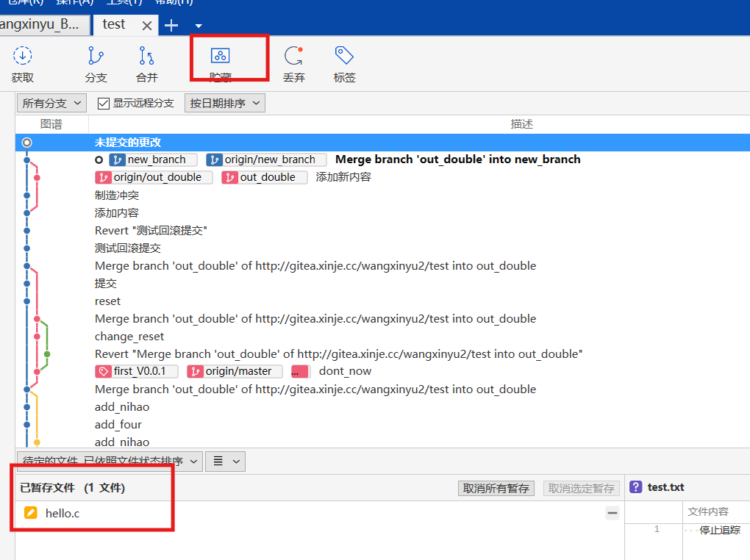Viewport: 750px width, 560px height.
Task: Open the 待定的文件 file status sort dropdown
Action: pyautogui.click(x=110, y=462)
